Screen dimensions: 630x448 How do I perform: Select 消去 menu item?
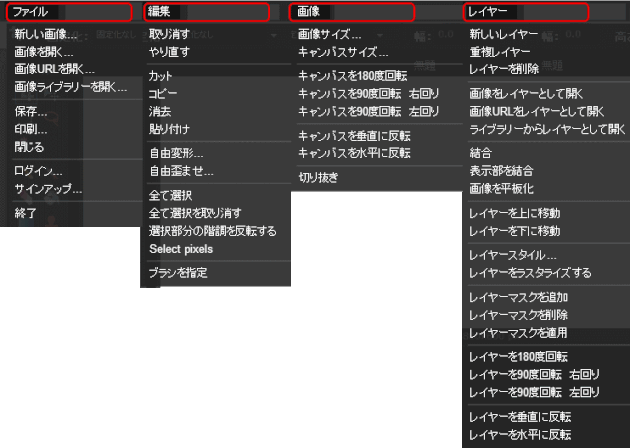point(160,111)
